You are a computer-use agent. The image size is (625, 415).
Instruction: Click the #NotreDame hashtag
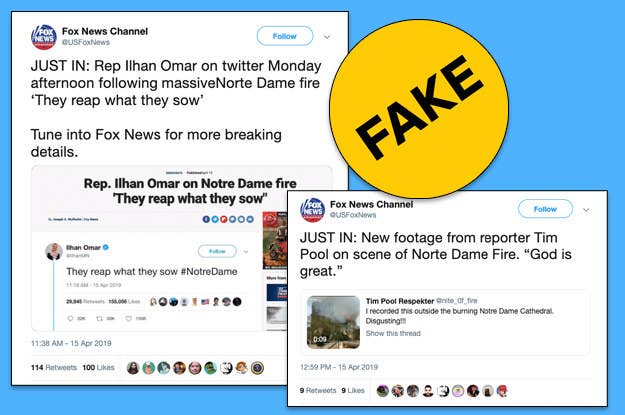(x=209, y=271)
